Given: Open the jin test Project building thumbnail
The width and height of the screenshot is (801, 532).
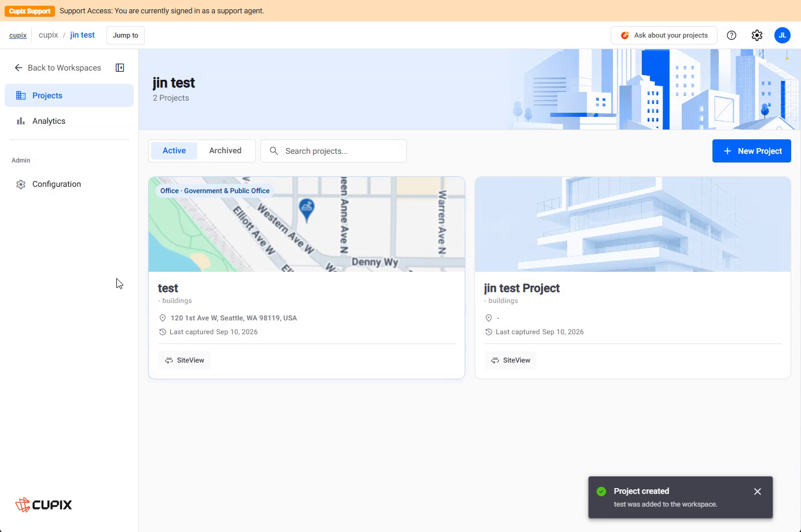Looking at the screenshot, I should pos(633,224).
